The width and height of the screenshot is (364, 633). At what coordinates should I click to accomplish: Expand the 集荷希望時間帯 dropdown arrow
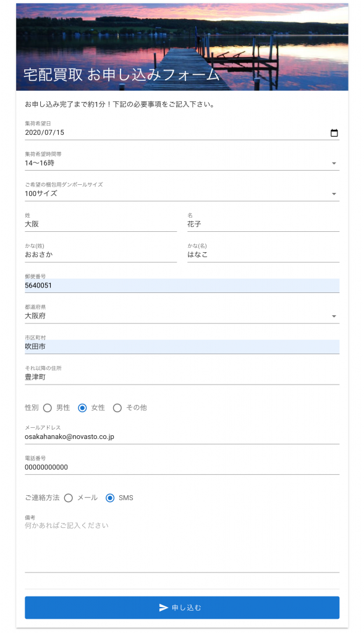click(x=334, y=163)
